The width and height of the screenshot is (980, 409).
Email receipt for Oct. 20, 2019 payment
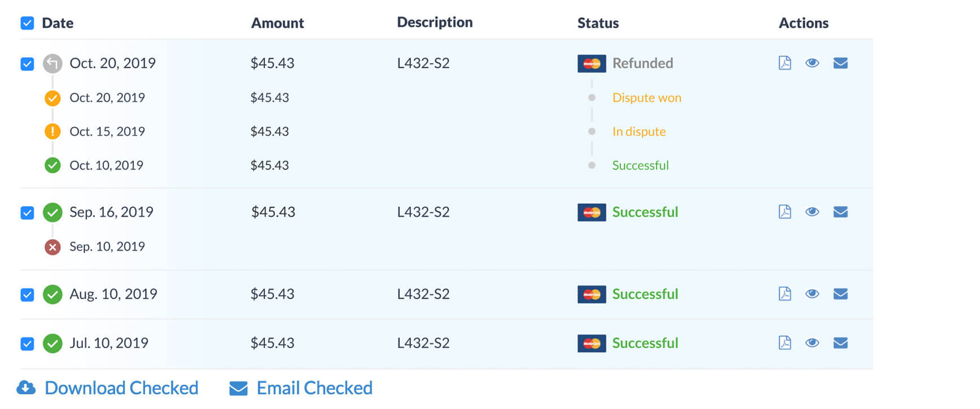pyautogui.click(x=840, y=63)
